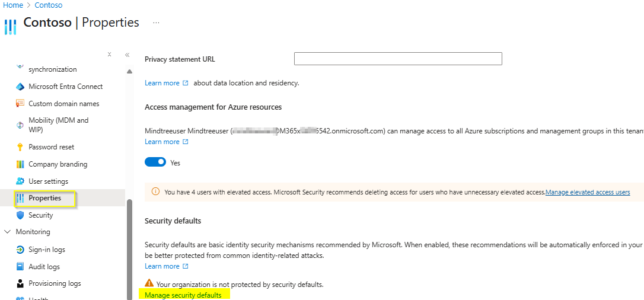The height and width of the screenshot is (300, 644).
Task: Collapse the sidebar using double chevron
Action: pos(127,55)
